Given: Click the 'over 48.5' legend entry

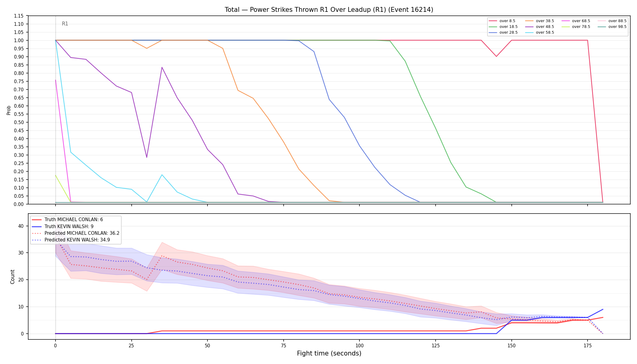Looking at the screenshot, I should click(x=540, y=27).
